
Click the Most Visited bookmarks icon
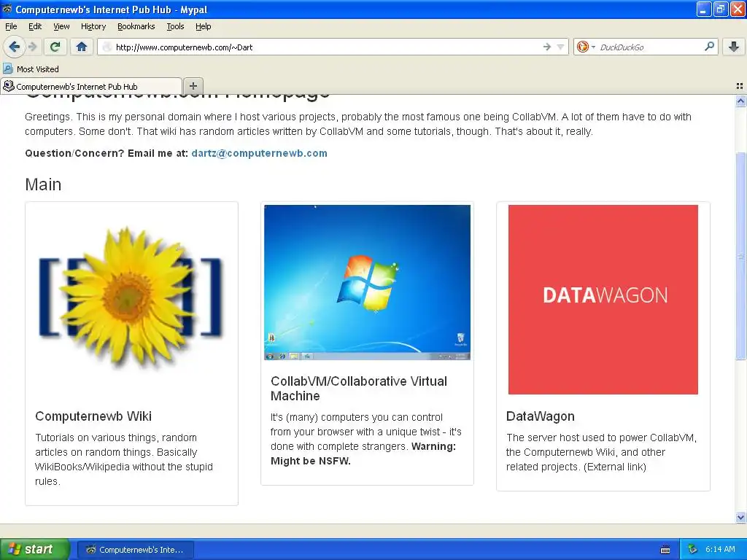coord(8,69)
